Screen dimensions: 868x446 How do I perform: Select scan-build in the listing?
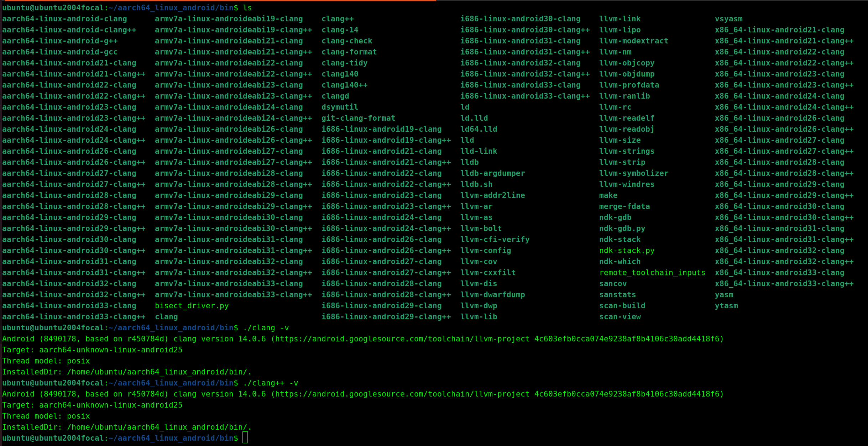pos(622,306)
